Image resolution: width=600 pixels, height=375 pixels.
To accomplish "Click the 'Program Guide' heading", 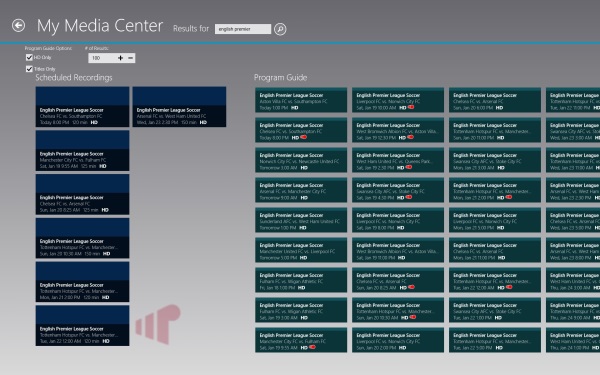I will click(x=280, y=78).
